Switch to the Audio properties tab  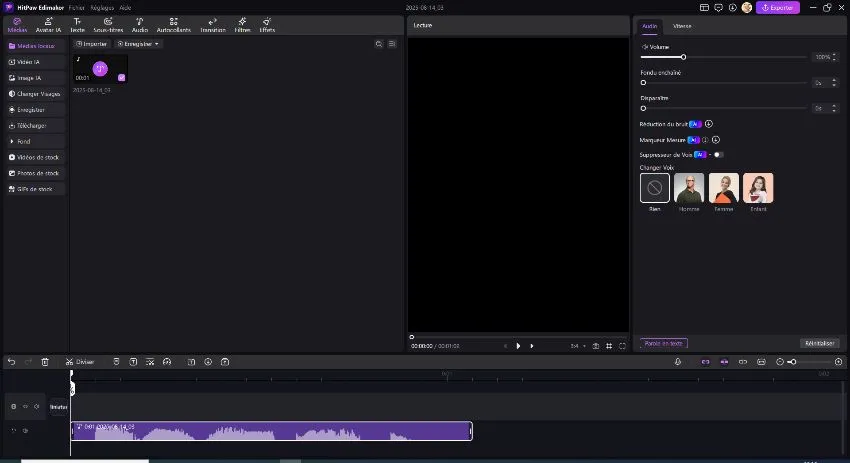pyautogui.click(x=649, y=26)
